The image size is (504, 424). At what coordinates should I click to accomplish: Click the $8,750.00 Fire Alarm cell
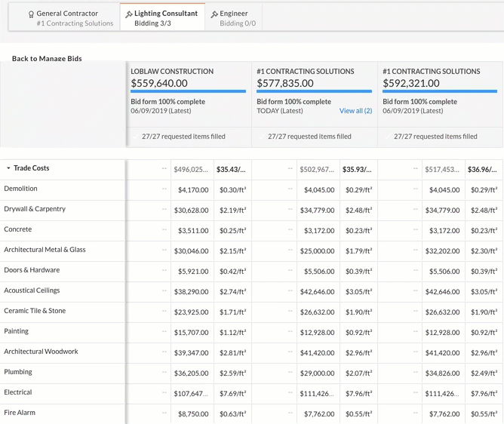tap(192, 414)
